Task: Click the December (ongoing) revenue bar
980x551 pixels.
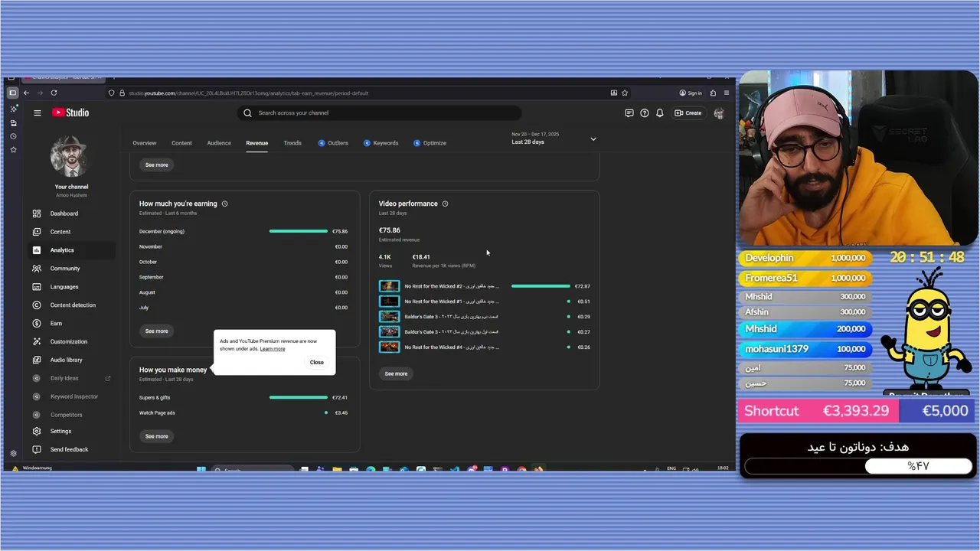Action: (x=299, y=231)
